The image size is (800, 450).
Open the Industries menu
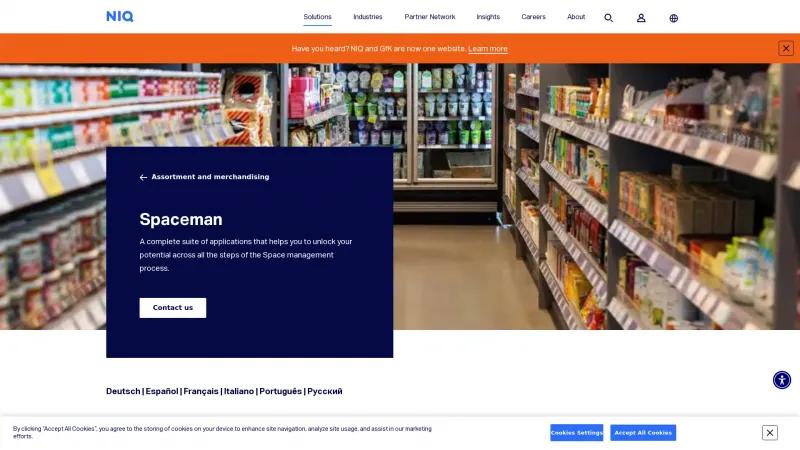(x=368, y=17)
